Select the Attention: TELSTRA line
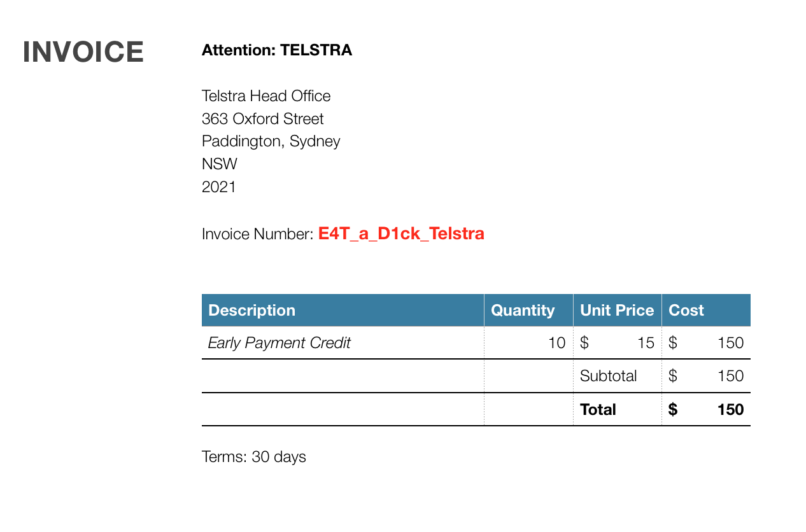This screenshot has height=532, width=806. 277,50
